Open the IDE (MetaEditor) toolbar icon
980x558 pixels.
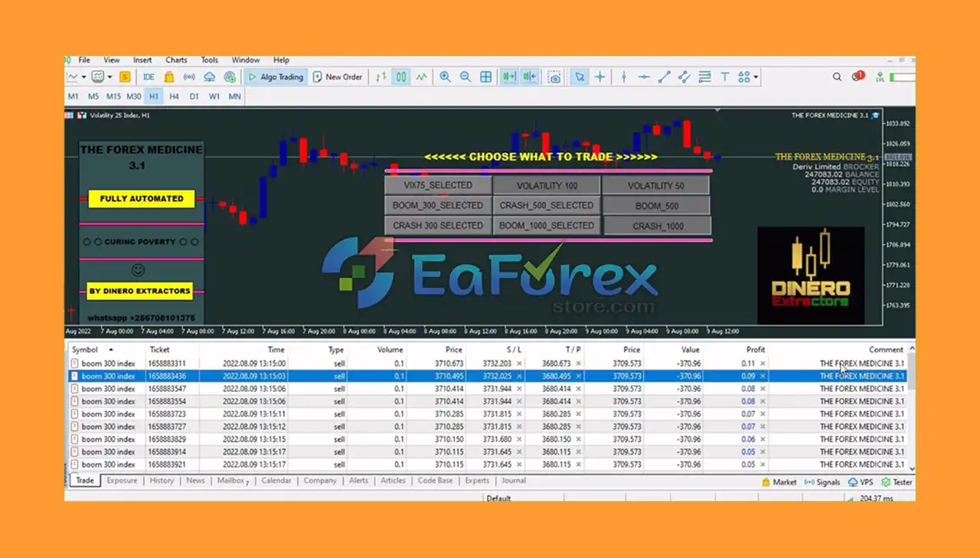(x=149, y=77)
